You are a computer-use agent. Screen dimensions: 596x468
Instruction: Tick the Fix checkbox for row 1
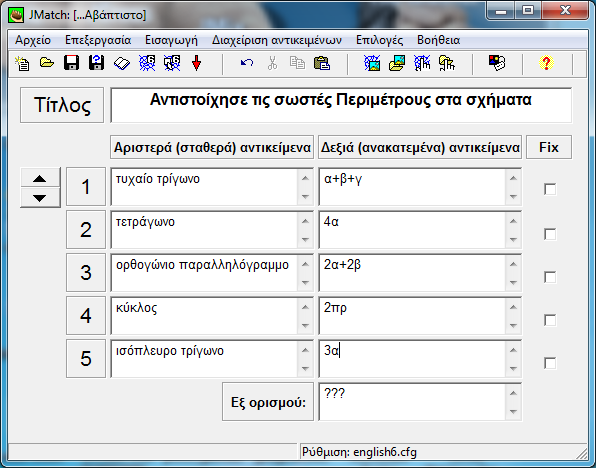coord(550,189)
